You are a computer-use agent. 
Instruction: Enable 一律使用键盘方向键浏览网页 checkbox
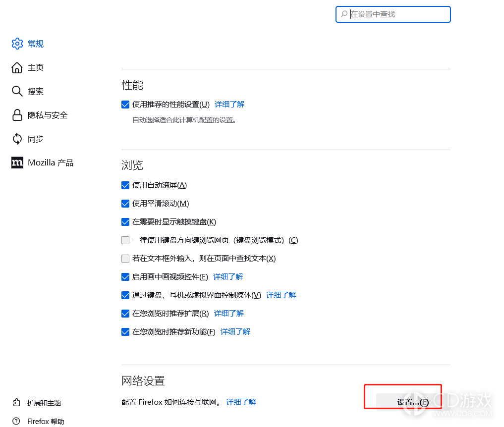(125, 240)
